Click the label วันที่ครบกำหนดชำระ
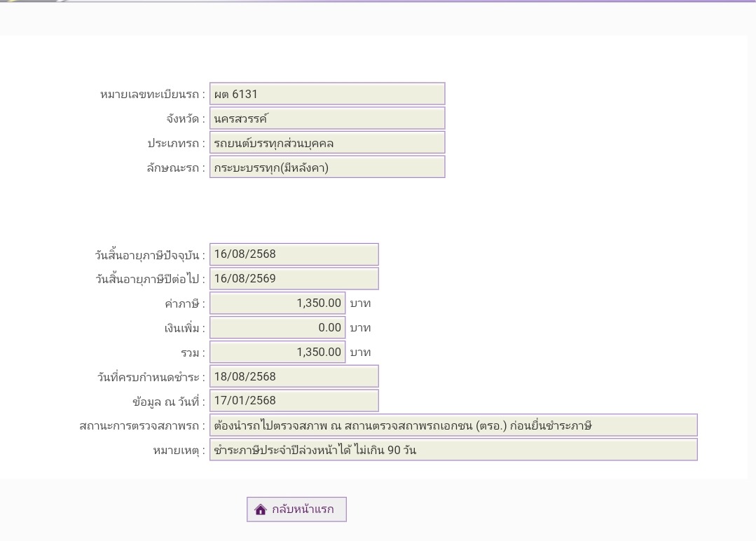 (151, 377)
